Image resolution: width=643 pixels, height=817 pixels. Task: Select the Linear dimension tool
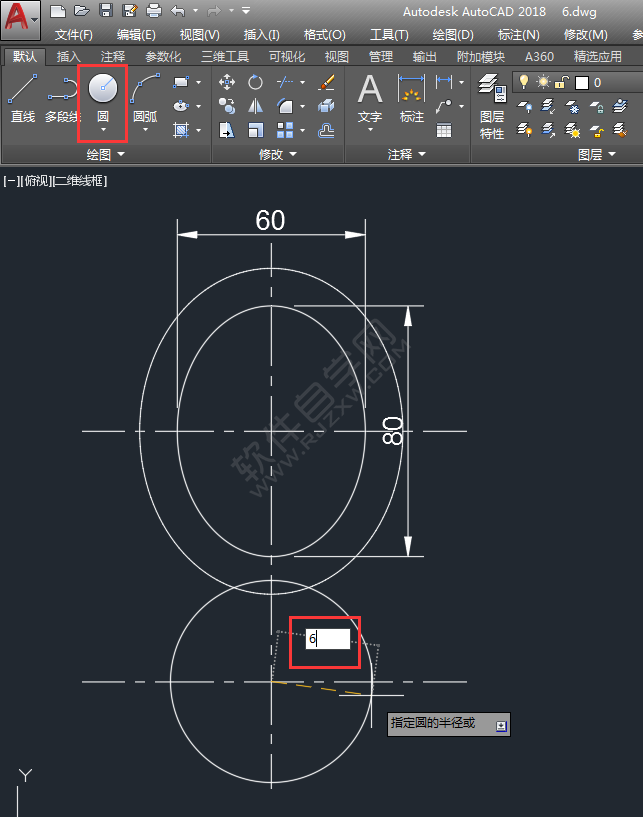point(444,82)
